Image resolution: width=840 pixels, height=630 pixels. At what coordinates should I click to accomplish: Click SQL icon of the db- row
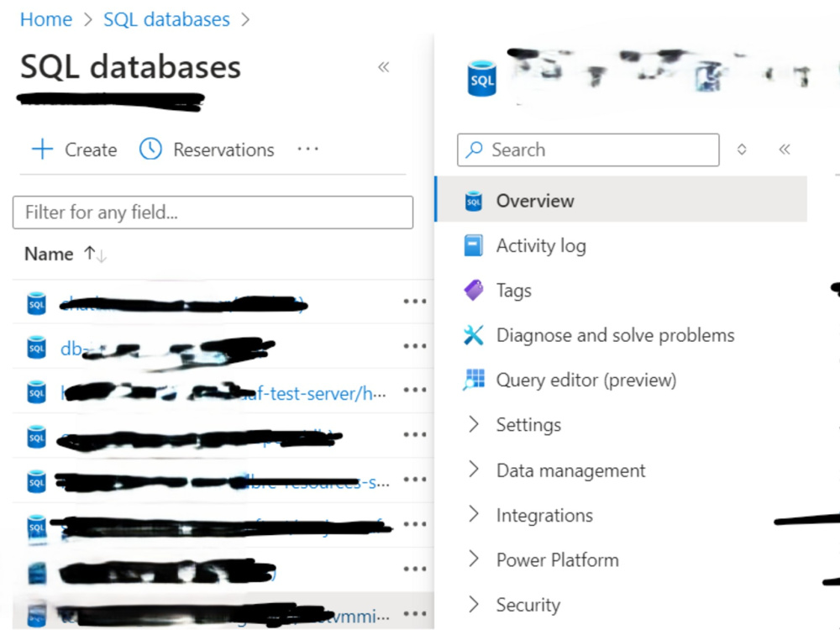point(36,349)
